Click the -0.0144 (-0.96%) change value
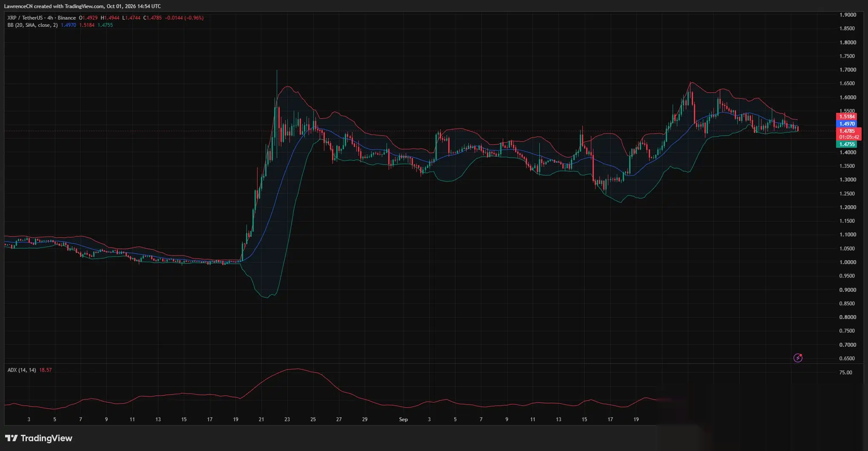Viewport: 868px width, 451px height. [x=184, y=18]
